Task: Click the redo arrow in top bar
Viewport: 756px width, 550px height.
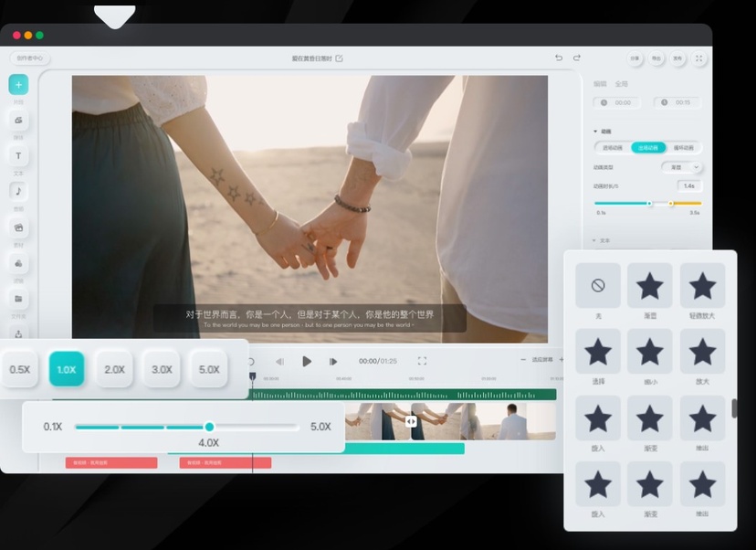Action: (577, 58)
